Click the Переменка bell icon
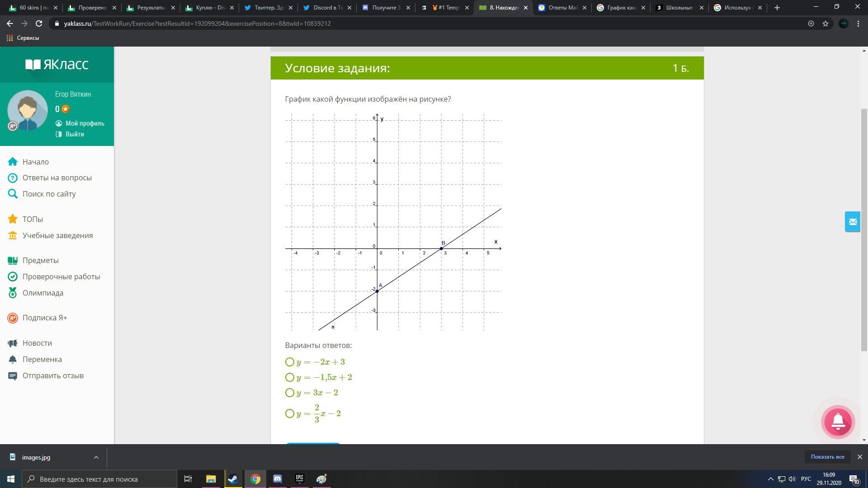Image resolution: width=868 pixels, height=488 pixels. 13,359
